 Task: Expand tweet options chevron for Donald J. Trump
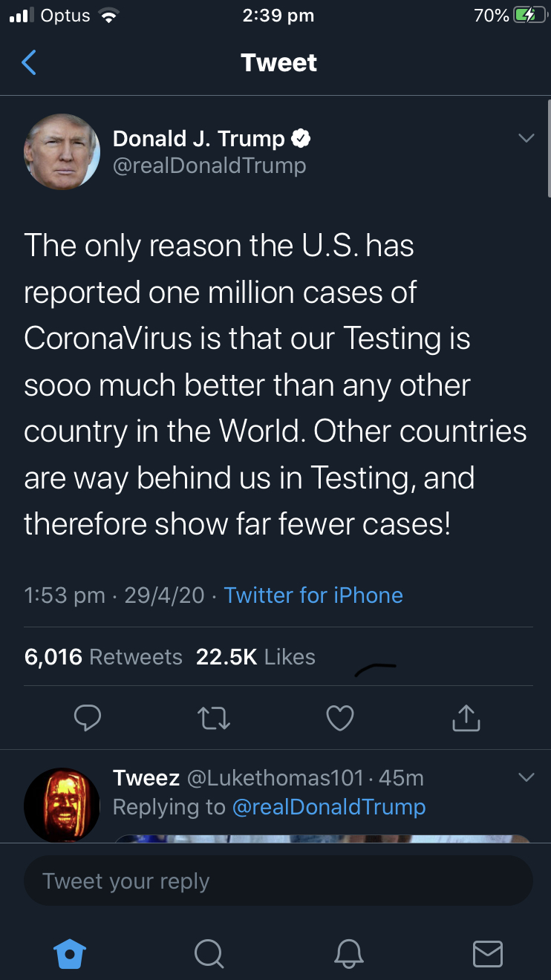tap(526, 139)
